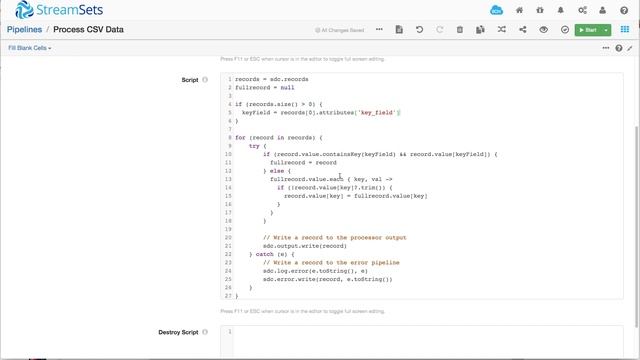
Task: Click the 'sdc.log.error' code line
Action: point(315,271)
